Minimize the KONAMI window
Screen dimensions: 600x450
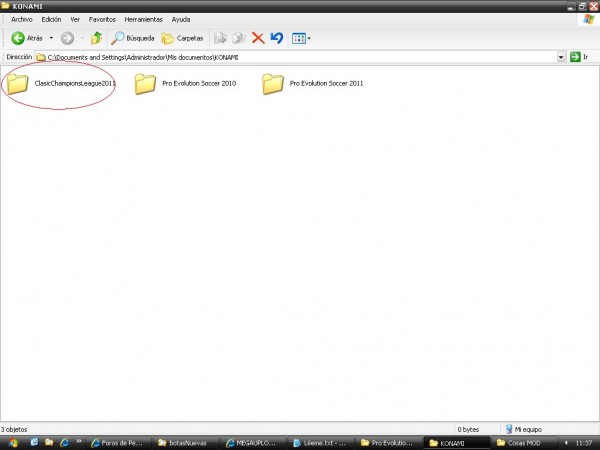pyautogui.click(x=571, y=7)
